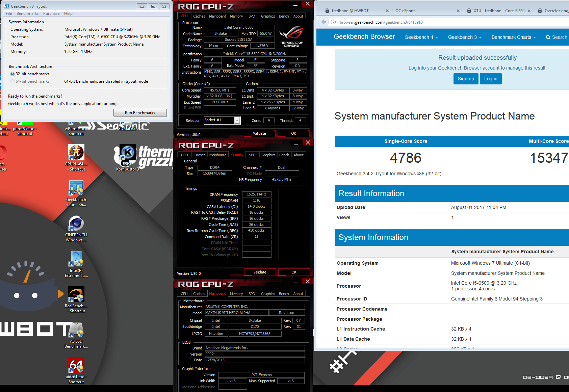Viewport: 569px width, 392px height.
Task: Launch aida64.exe shortcut icon
Action: [x=76, y=370]
